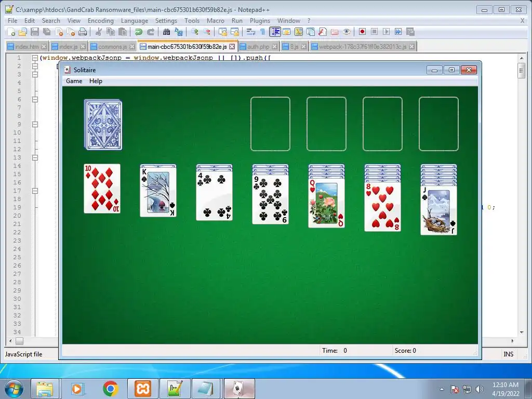Draw from the Solitaire stock deck

[x=103, y=125]
